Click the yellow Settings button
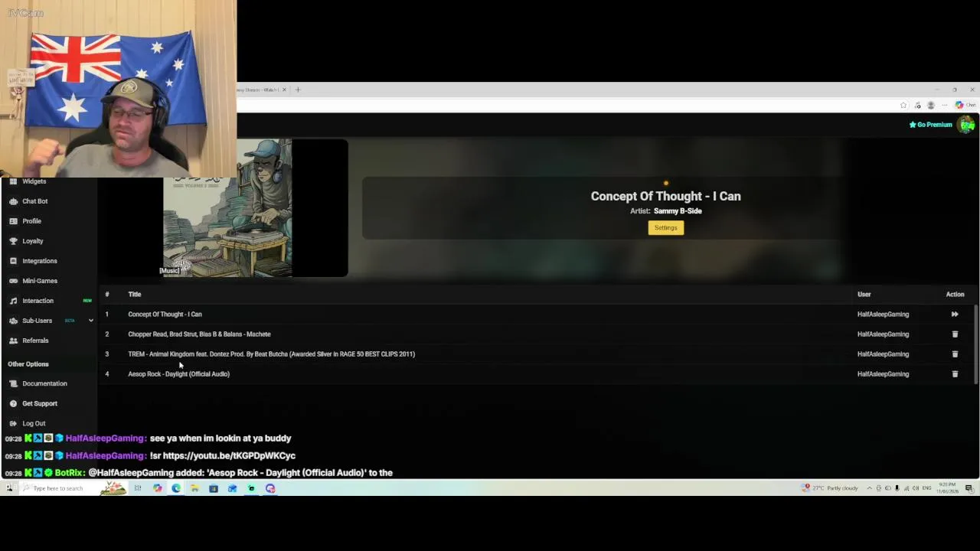This screenshot has width=980, height=551. pyautogui.click(x=665, y=227)
